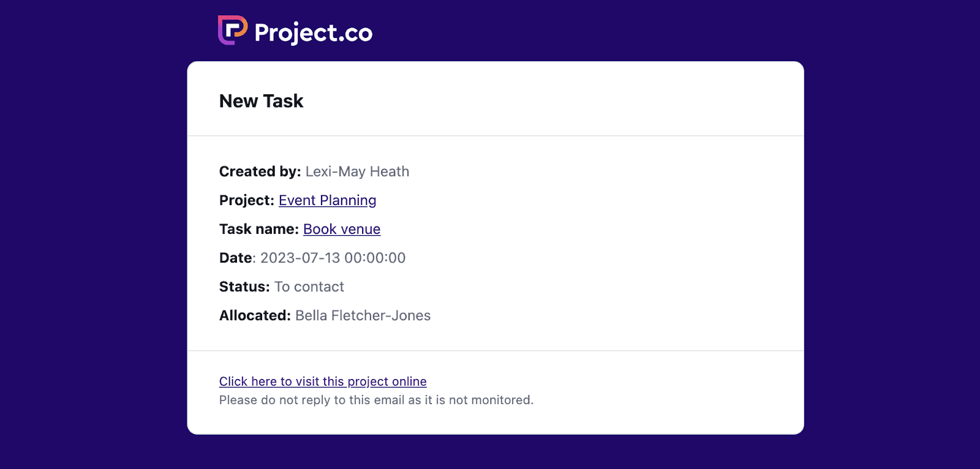Click the Task name label
The height and width of the screenshot is (469, 980).
click(258, 229)
